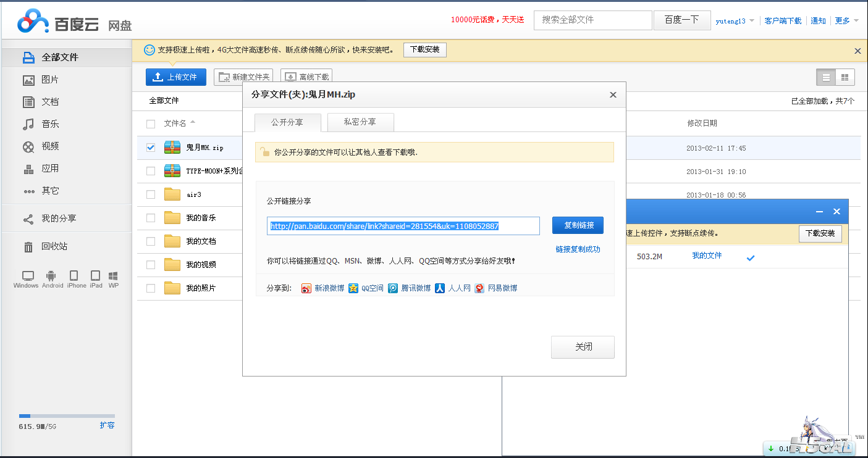Image resolution: width=868 pixels, height=458 pixels.
Task: Click the 修改日期 column header
Action: [702, 123]
